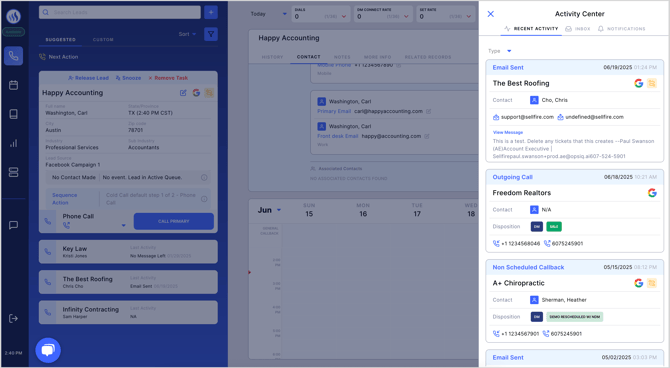Click the Remove Task link

(168, 78)
